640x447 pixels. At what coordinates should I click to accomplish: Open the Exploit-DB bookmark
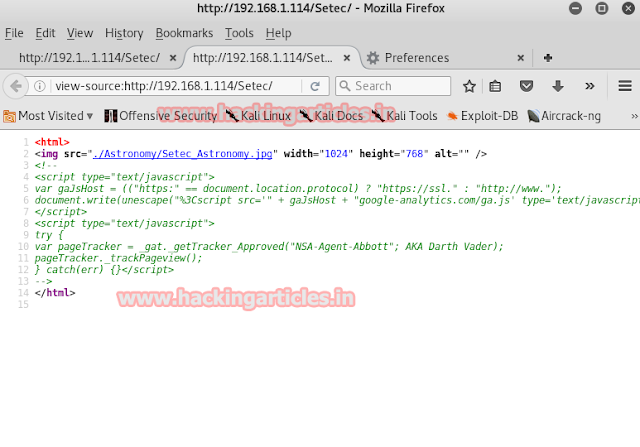tap(482, 116)
